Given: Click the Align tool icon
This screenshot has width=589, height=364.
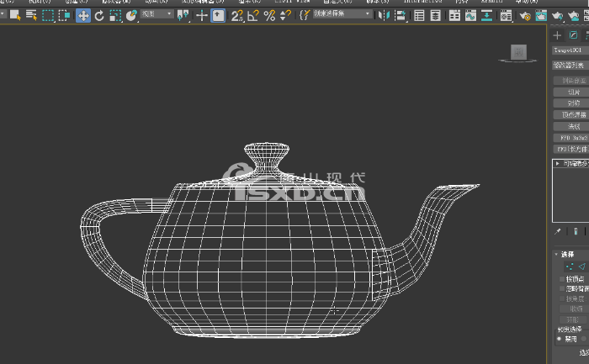Looking at the screenshot, I should pyautogui.click(x=401, y=15).
